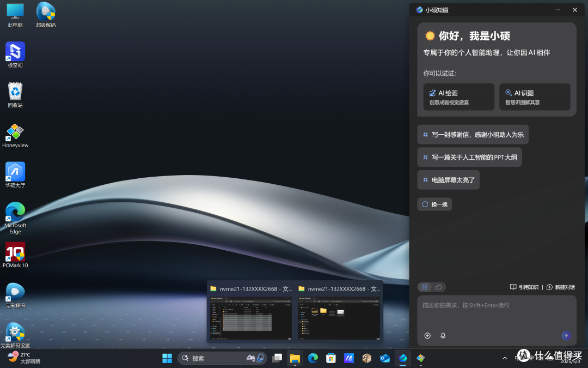Screen dimensions: 588x368
Task: Expand hidden system tray icons
Action: coord(505,358)
